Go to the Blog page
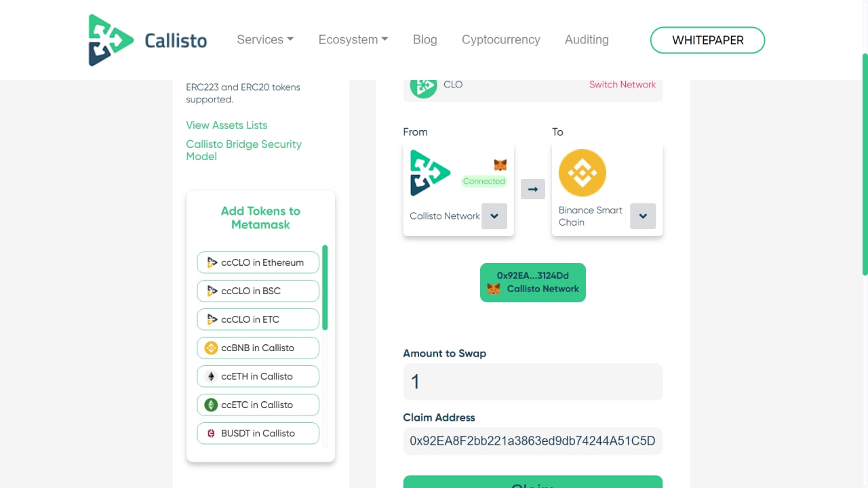868x488 pixels. pos(425,39)
